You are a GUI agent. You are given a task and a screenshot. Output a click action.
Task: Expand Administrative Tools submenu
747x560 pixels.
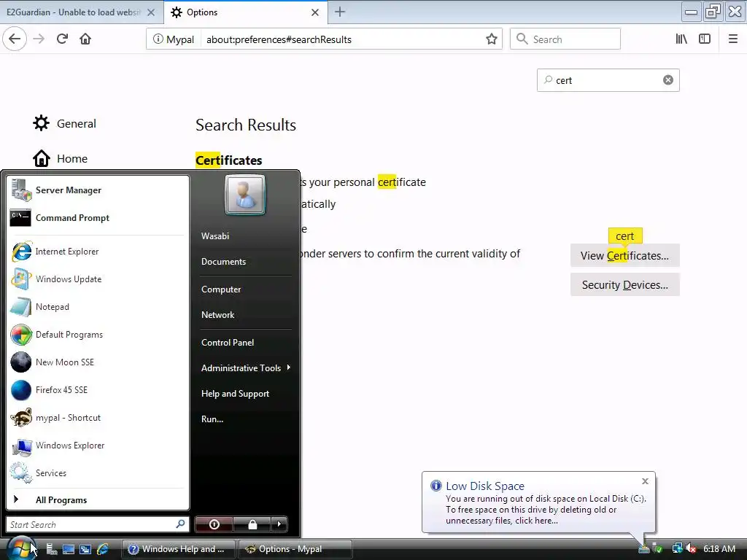pyautogui.click(x=245, y=368)
